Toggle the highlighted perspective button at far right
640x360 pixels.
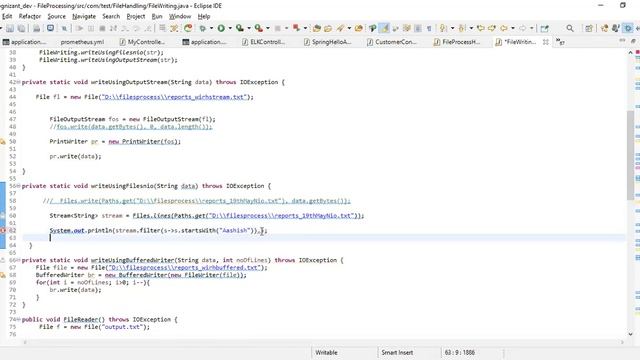pyautogui.click(x=628, y=28)
